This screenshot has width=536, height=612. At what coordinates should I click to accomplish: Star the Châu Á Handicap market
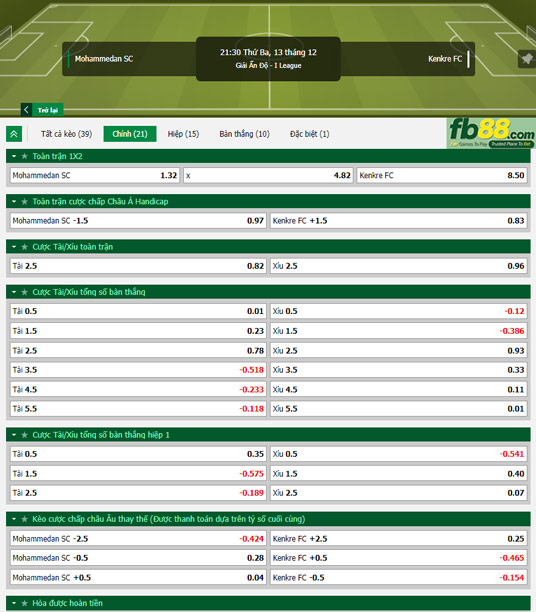[x=25, y=201]
